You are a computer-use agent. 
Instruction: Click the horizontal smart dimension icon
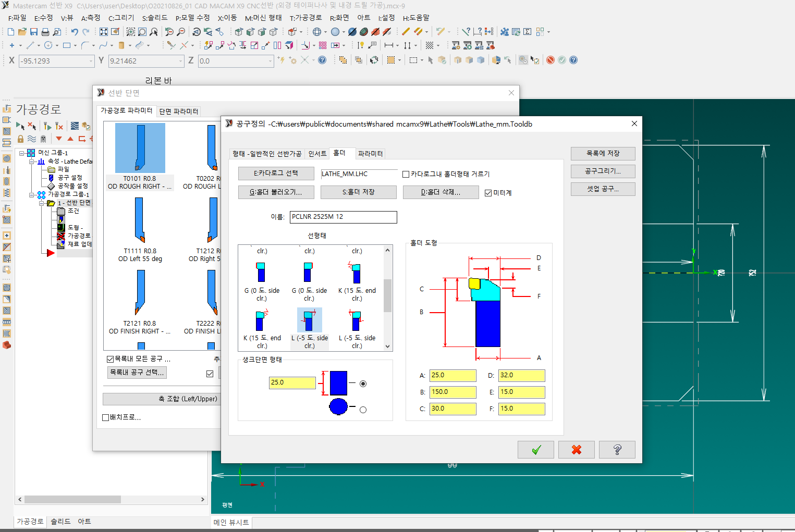(389, 45)
